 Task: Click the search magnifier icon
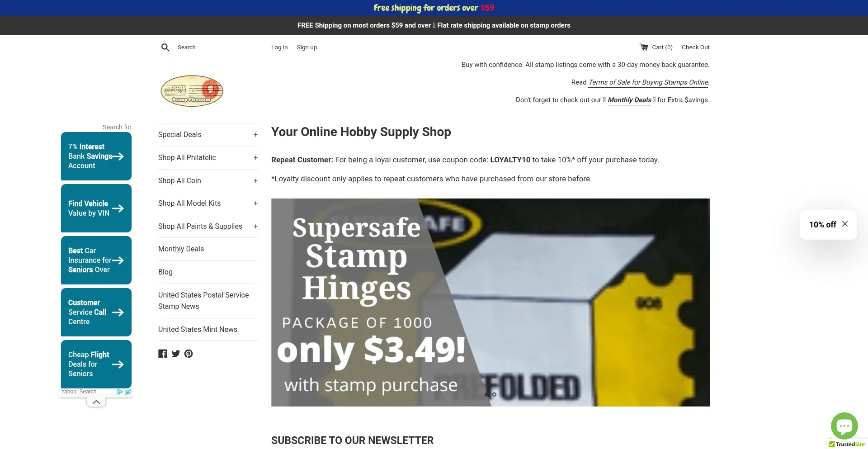165,47
